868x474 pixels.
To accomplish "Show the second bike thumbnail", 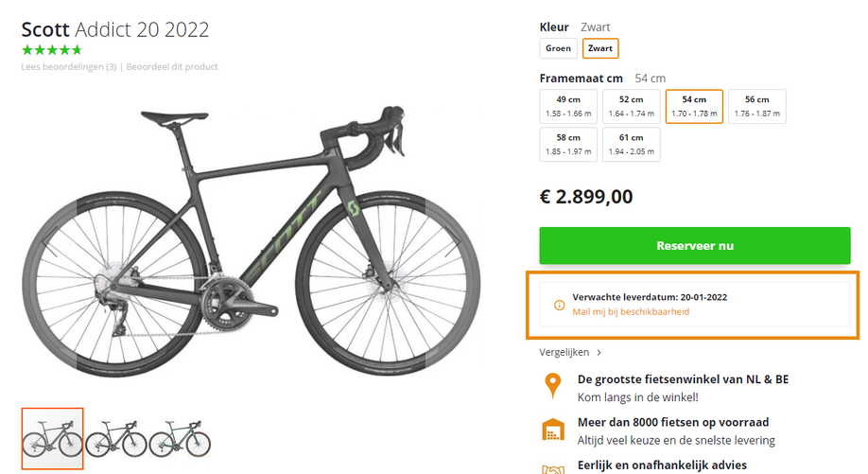I will [115, 439].
